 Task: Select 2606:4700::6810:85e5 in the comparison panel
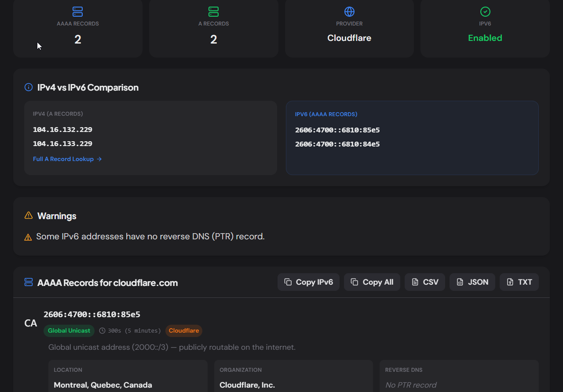coord(337,130)
